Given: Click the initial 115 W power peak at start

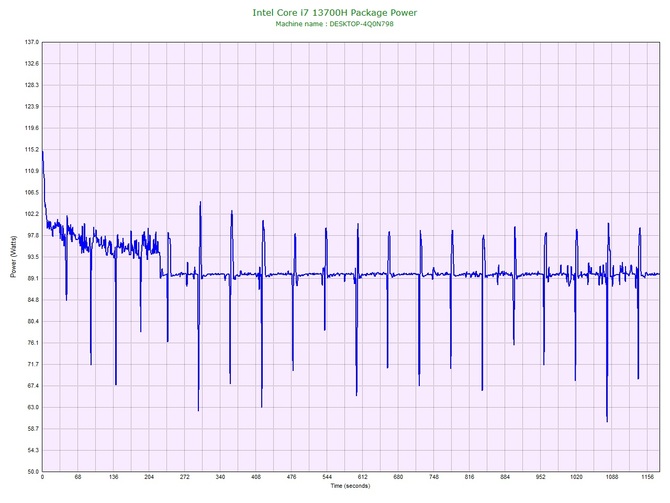Looking at the screenshot, I should (x=43, y=153).
